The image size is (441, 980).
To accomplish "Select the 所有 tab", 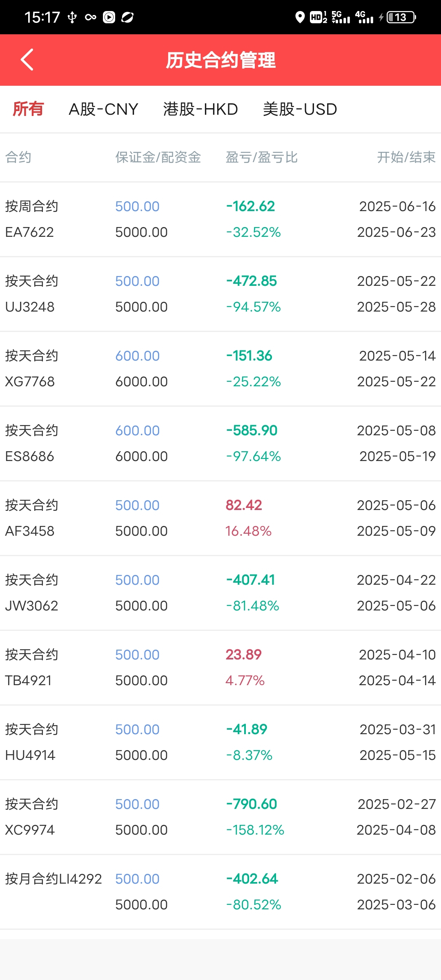I will pos(28,109).
